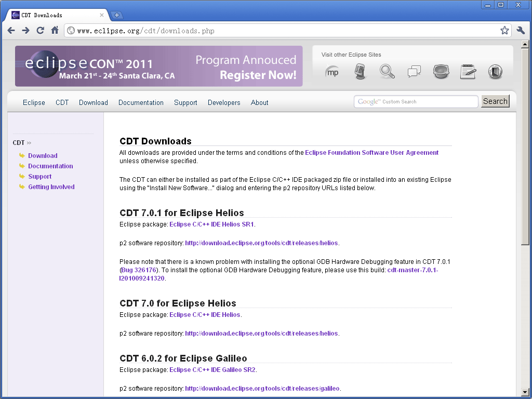Click the vertical scrollbar thumb

tap(525, 146)
